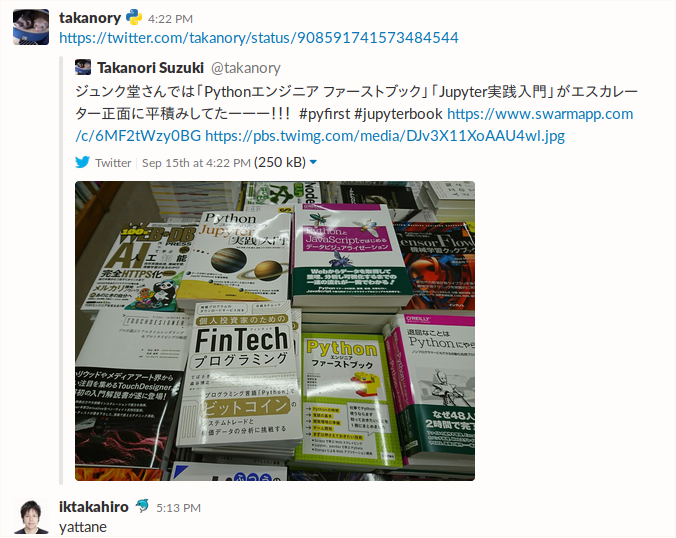Screen dimensions: 676x538
Task: Click the 5:13 PM message timestamp
Action: coord(178,508)
